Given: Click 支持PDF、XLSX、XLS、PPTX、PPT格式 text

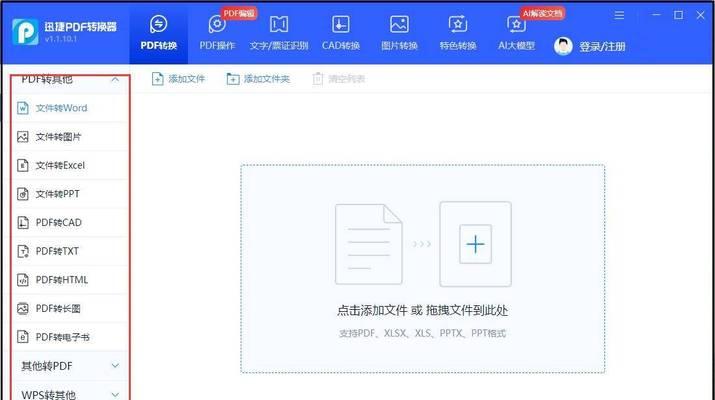Looking at the screenshot, I should pyautogui.click(x=422, y=333).
